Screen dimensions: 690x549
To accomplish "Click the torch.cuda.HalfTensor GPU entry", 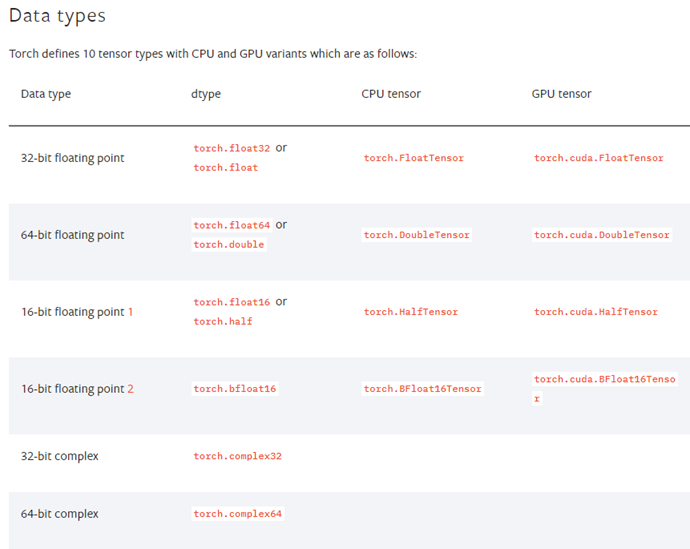I will point(595,312).
